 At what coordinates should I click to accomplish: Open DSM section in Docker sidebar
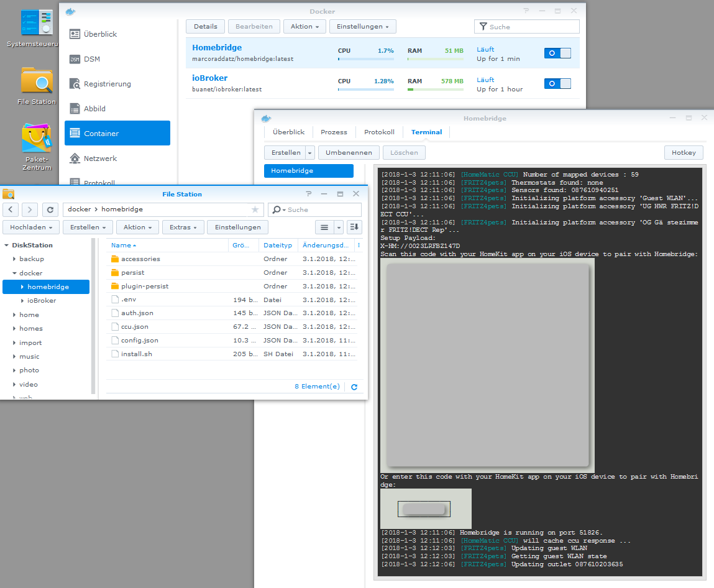coord(117,59)
